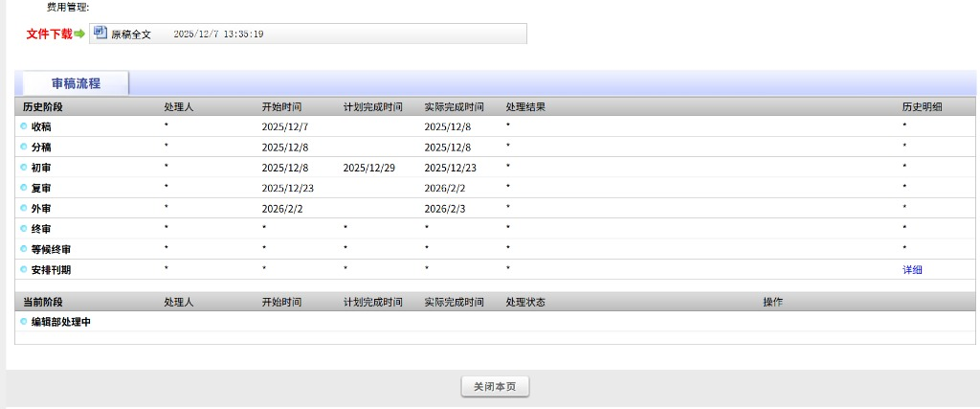
Task: Click the 当前阶段 column header
Action: (42, 302)
